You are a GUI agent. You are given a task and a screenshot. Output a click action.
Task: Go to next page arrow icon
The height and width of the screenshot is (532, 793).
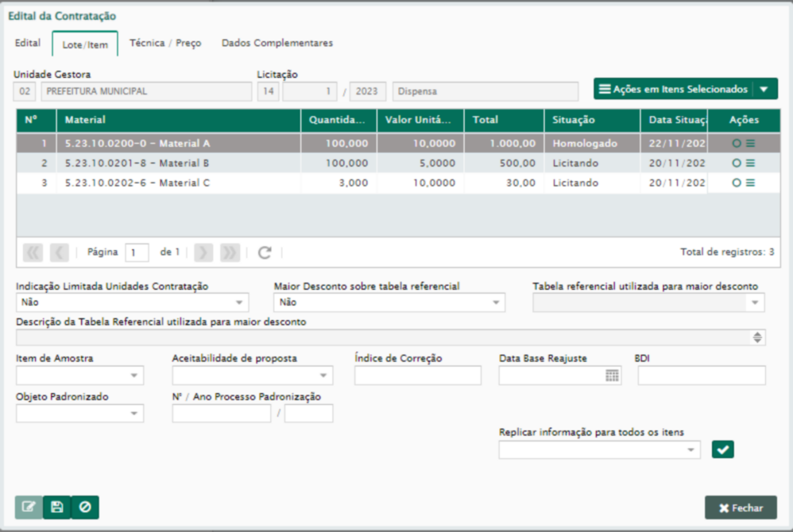tap(203, 253)
